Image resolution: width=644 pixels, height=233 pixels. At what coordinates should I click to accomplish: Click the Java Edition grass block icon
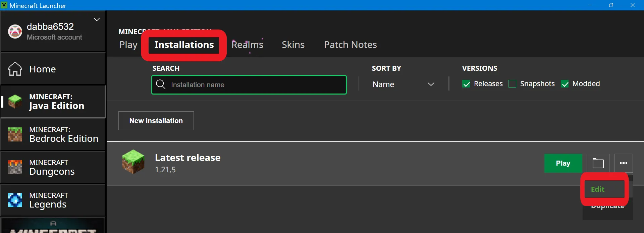15,102
